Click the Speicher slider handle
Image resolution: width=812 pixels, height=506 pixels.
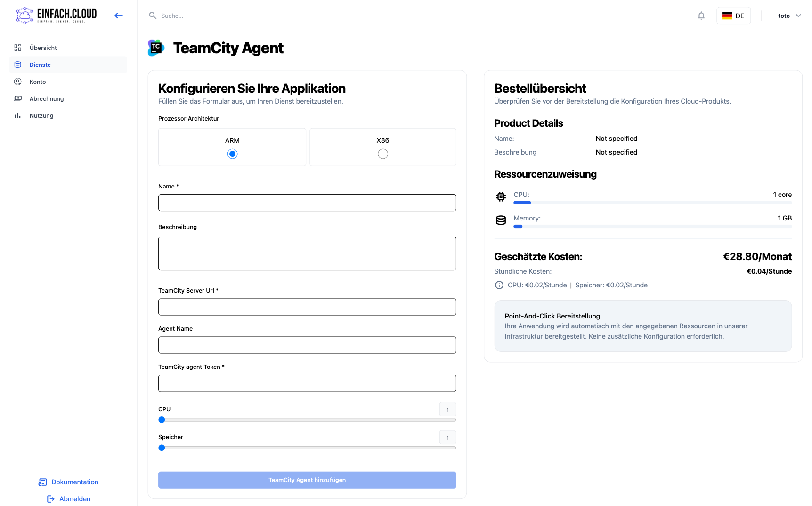click(162, 448)
